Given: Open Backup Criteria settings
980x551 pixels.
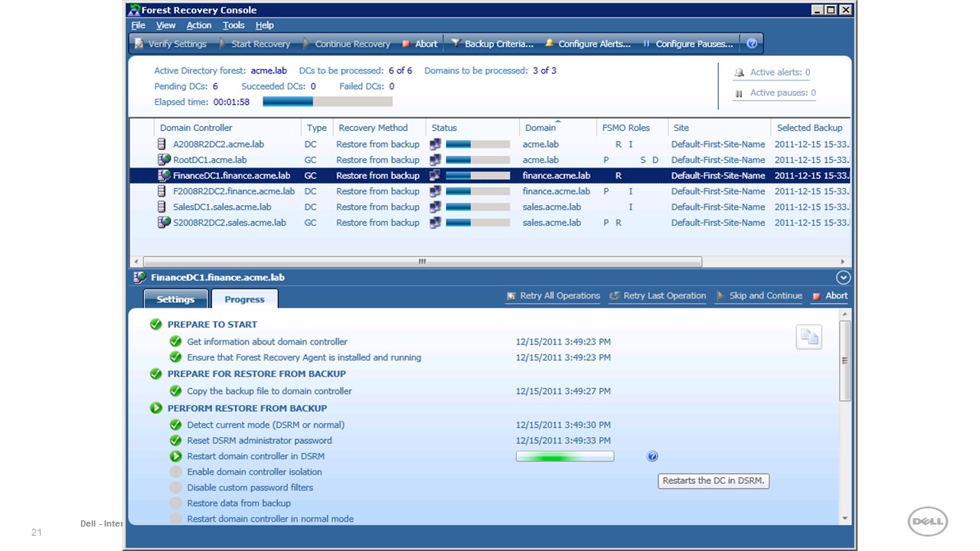Looking at the screenshot, I should [x=492, y=44].
